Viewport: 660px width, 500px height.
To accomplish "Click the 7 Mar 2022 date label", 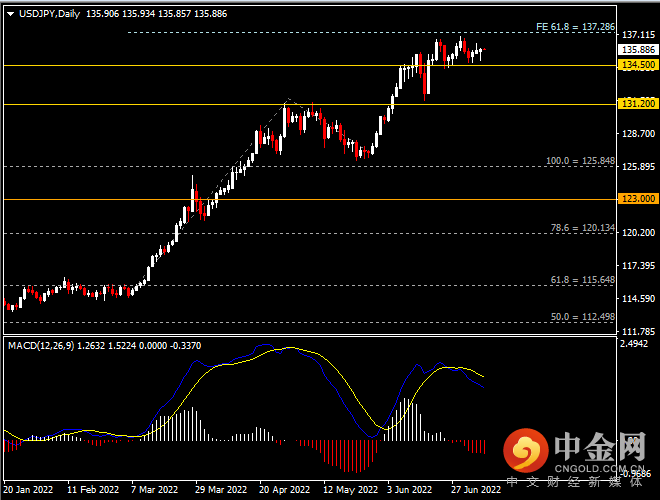I will pyautogui.click(x=154, y=490).
